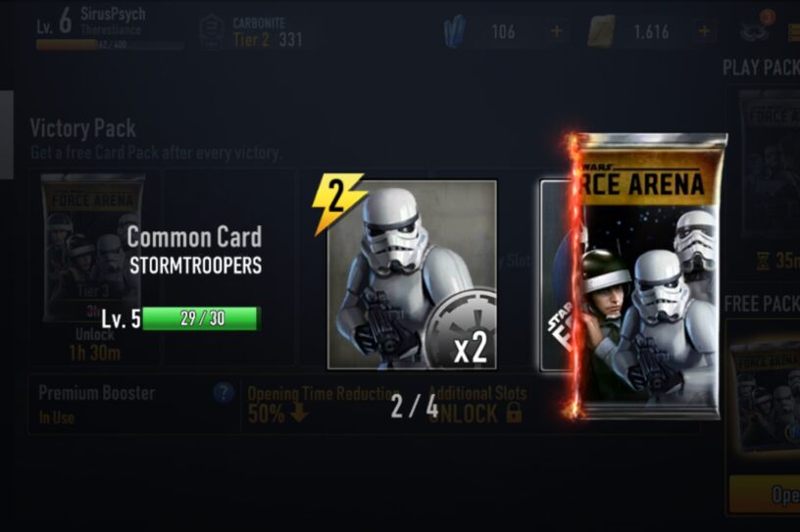800x532 pixels.
Task: Click the SirusPsych player name
Action: point(113,14)
